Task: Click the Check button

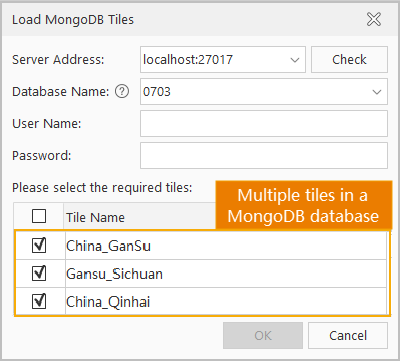Action: click(349, 60)
